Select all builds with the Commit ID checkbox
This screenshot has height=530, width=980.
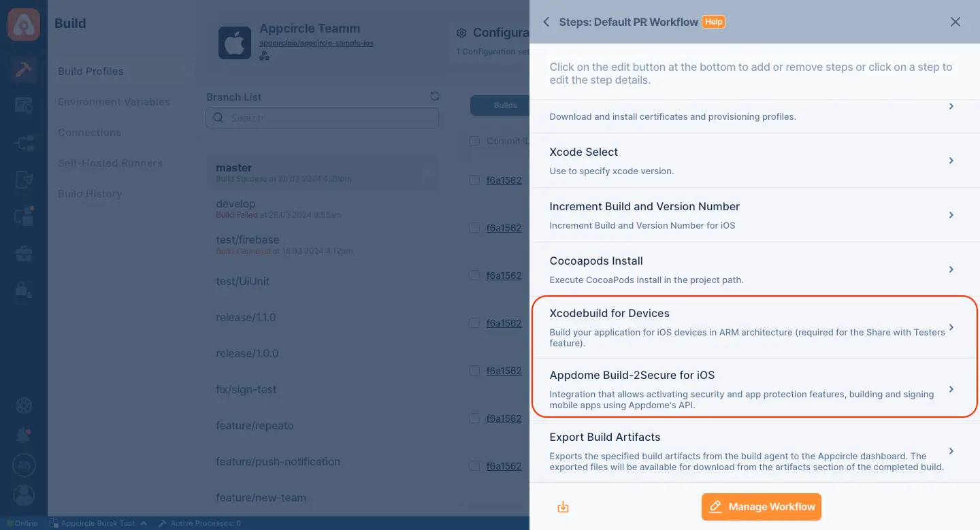pos(475,141)
